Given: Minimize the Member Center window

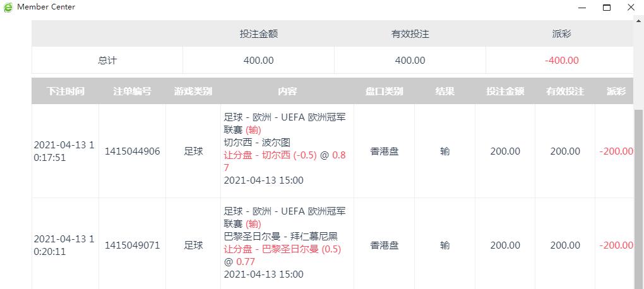Looking at the screenshot, I should (582, 8).
